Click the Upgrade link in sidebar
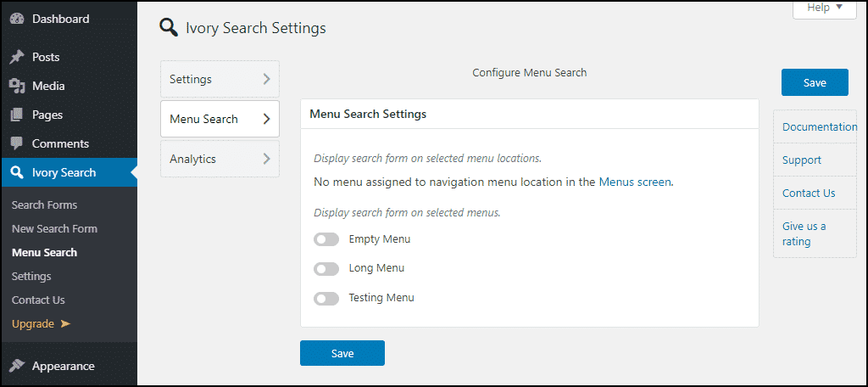 tap(41, 324)
